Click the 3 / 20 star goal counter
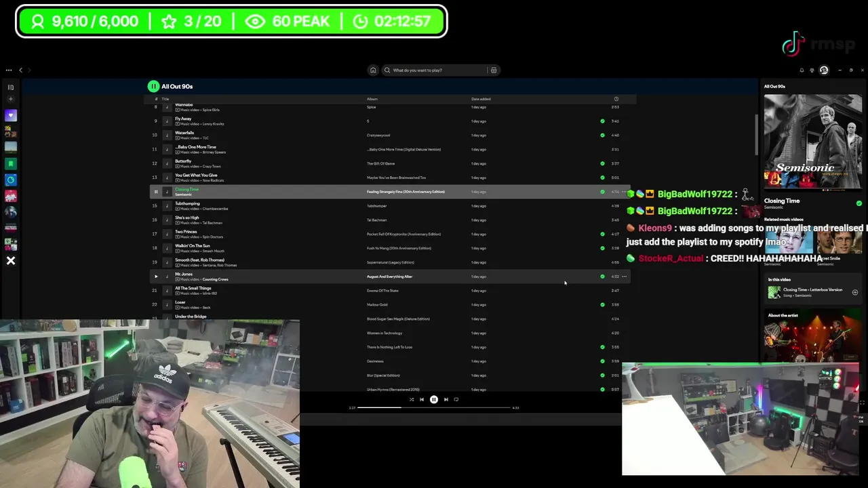The image size is (868, 488). click(192, 22)
